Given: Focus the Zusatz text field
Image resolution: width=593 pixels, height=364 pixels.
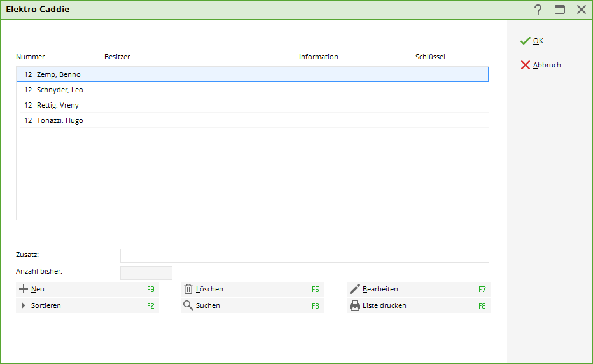Looking at the screenshot, I should [x=304, y=256].
